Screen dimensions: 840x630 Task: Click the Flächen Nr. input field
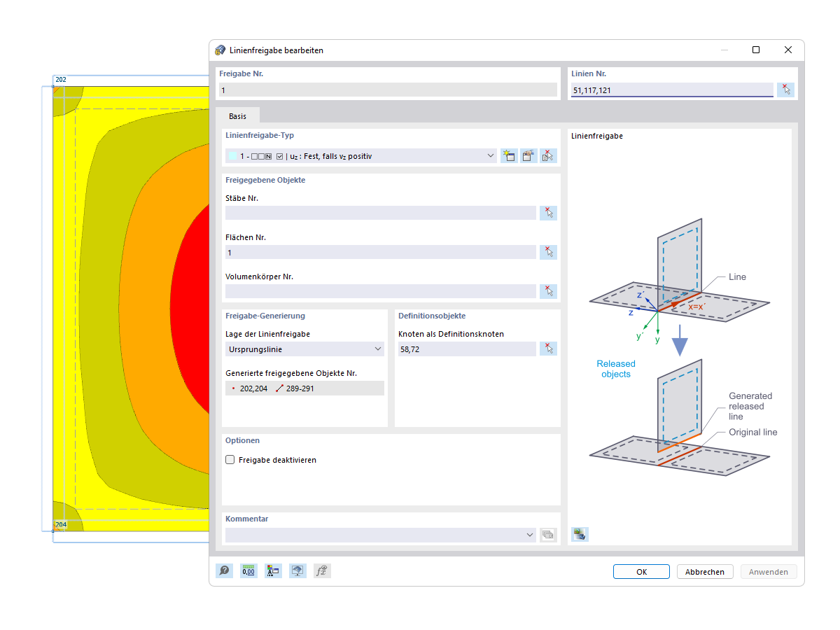(381, 252)
